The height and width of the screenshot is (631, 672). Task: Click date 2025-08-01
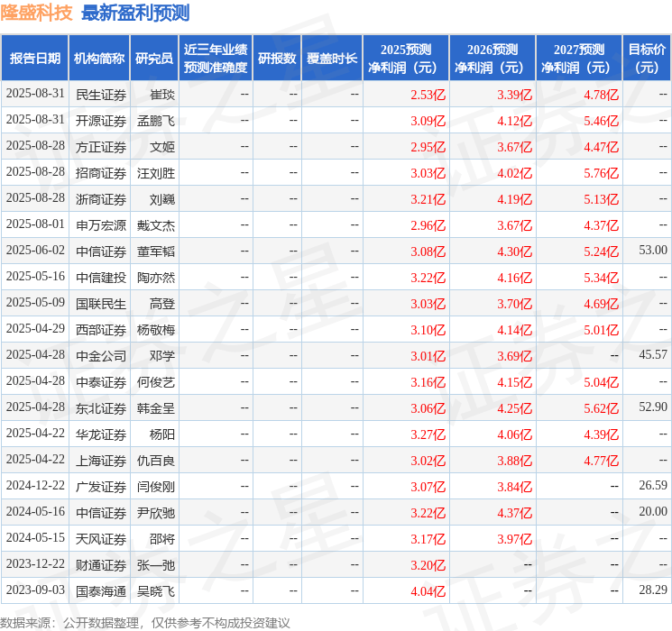tap(35, 224)
